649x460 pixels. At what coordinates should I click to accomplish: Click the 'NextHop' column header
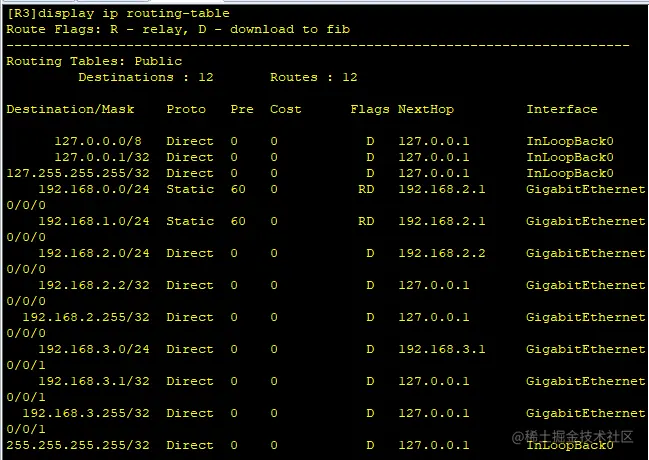click(425, 109)
